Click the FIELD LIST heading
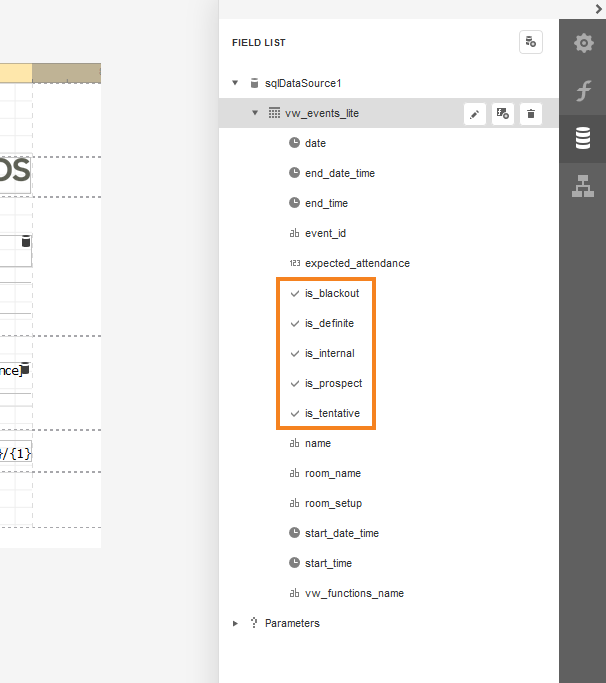Viewport: 606px width, 683px height. [x=259, y=43]
